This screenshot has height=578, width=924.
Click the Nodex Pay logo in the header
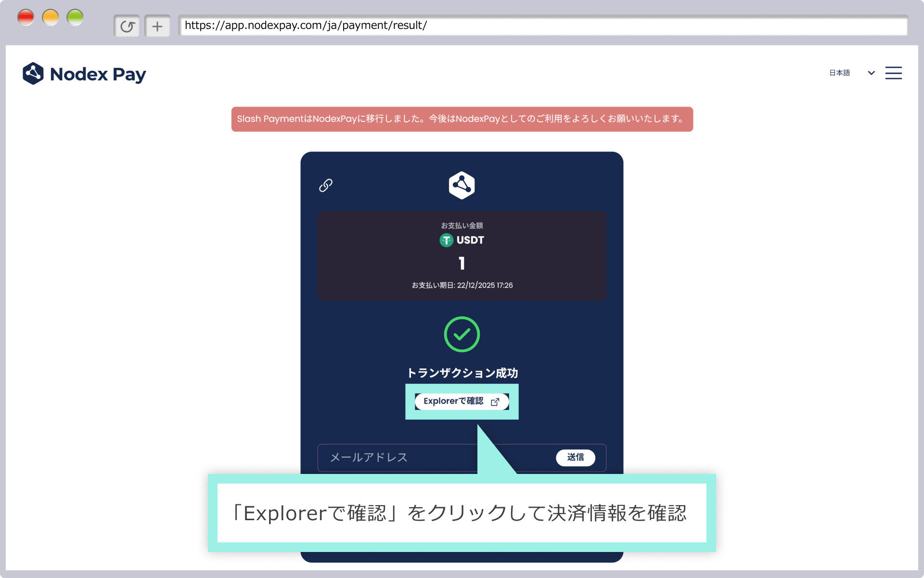pos(84,73)
